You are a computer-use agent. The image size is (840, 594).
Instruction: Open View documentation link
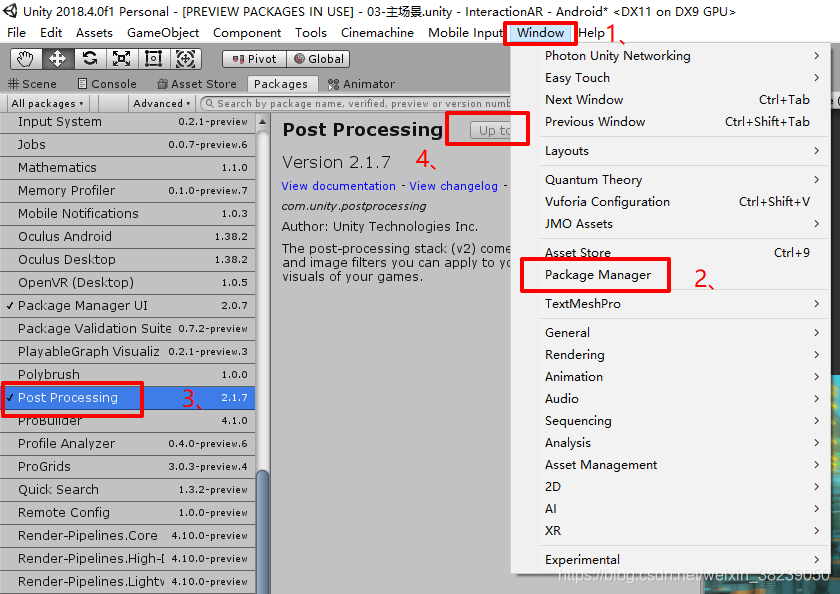tap(339, 186)
